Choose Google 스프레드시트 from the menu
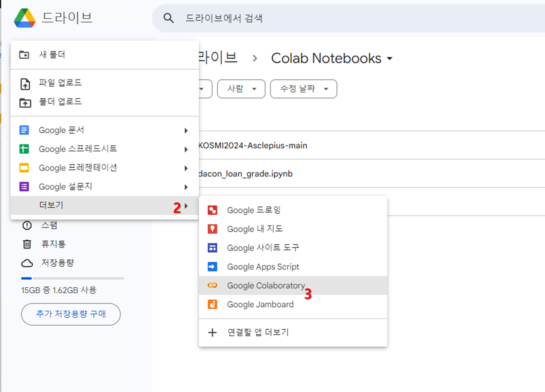545x392 pixels. click(105, 149)
